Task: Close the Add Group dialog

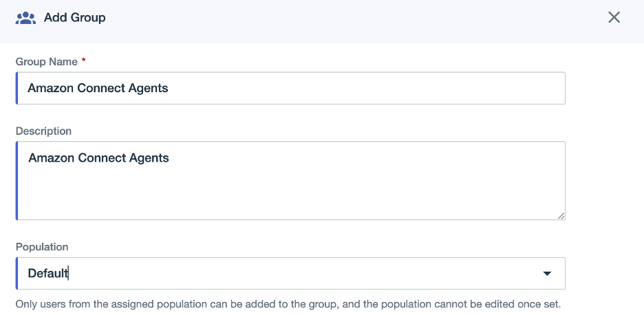Action: [x=614, y=17]
